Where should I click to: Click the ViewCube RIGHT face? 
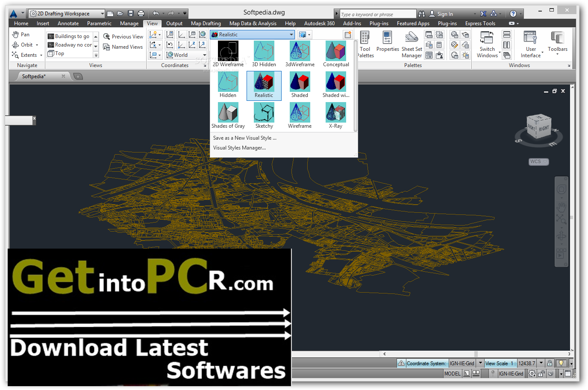click(544, 129)
